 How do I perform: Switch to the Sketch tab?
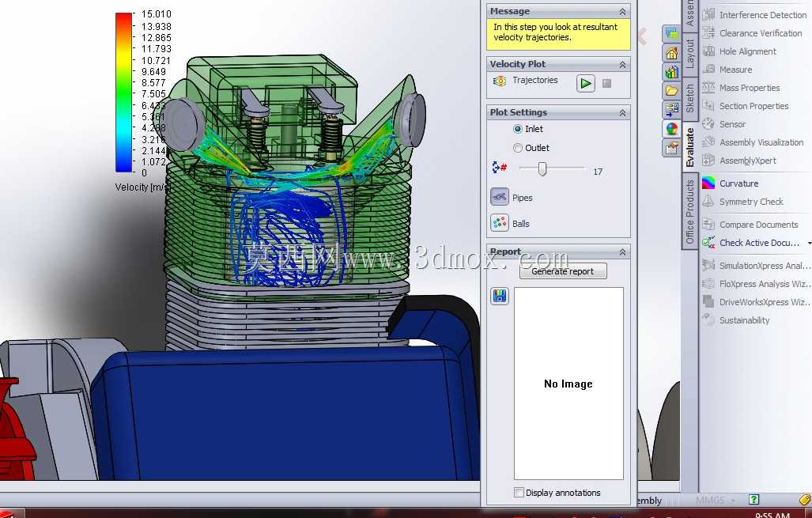(x=689, y=98)
